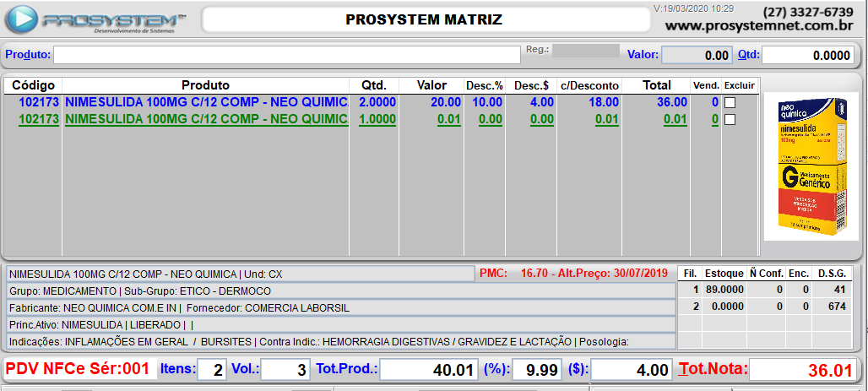The width and height of the screenshot is (868, 391).
Task: Click the Prosystem play-arrow logo icon
Action: pos(22,19)
